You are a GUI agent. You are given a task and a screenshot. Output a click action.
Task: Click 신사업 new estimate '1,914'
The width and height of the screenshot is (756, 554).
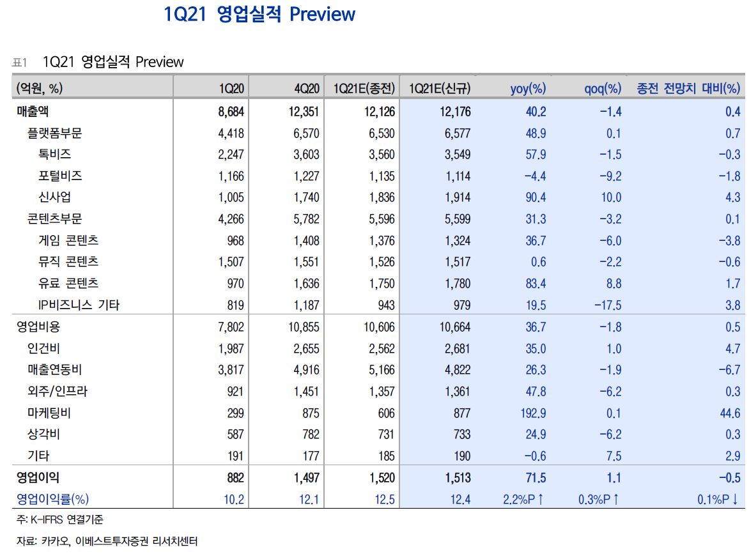[x=458, y=197]
